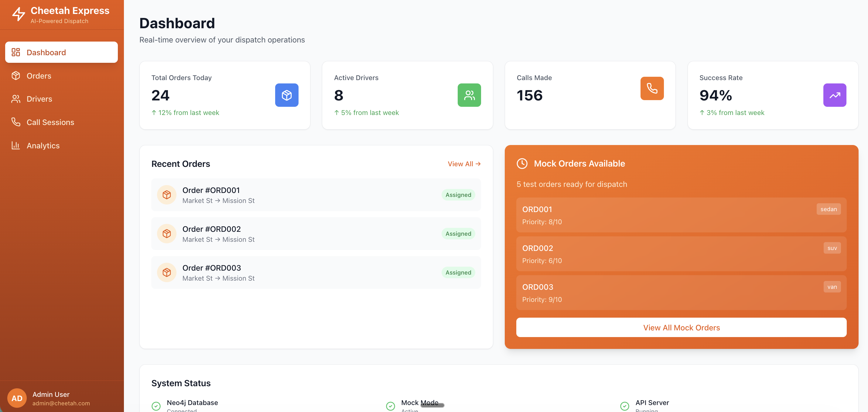Click the API Server status check icon
868x412 pixels.
click(x=624, y=406)
